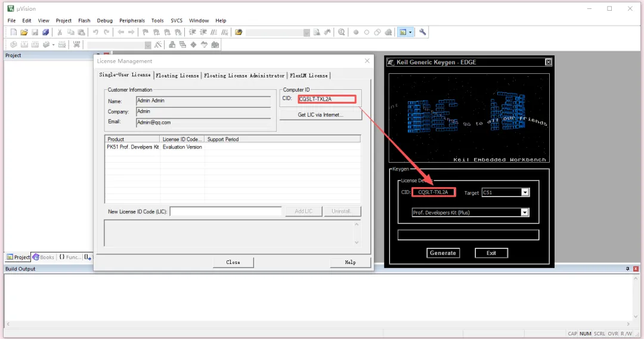Toggle a bookmark with the first flag icon

pyautogui.click(x=145, y=32)
